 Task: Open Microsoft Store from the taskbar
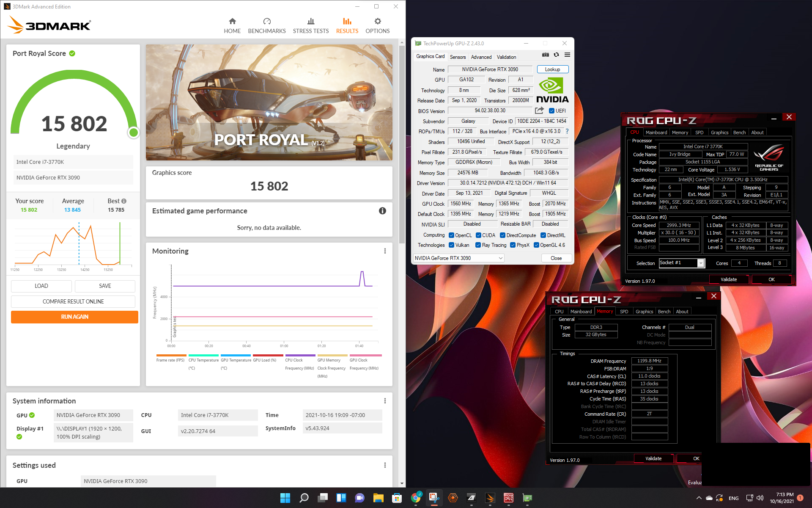[397, 498]
